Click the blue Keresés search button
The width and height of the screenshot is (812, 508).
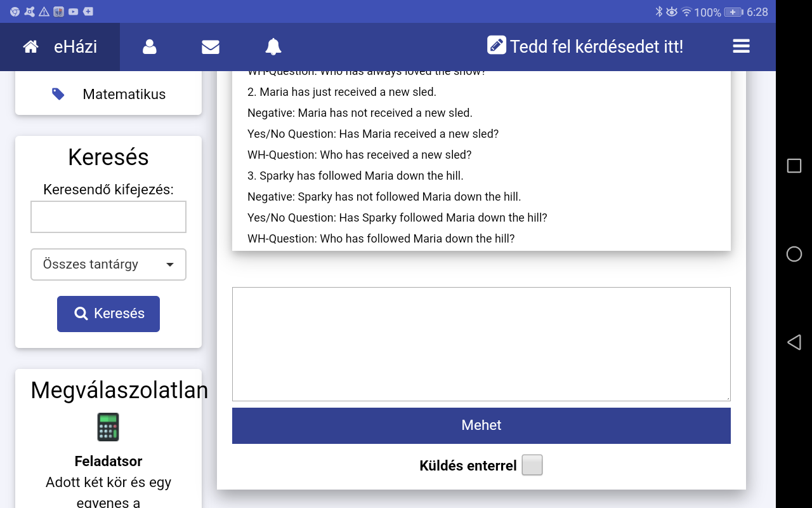108,314
